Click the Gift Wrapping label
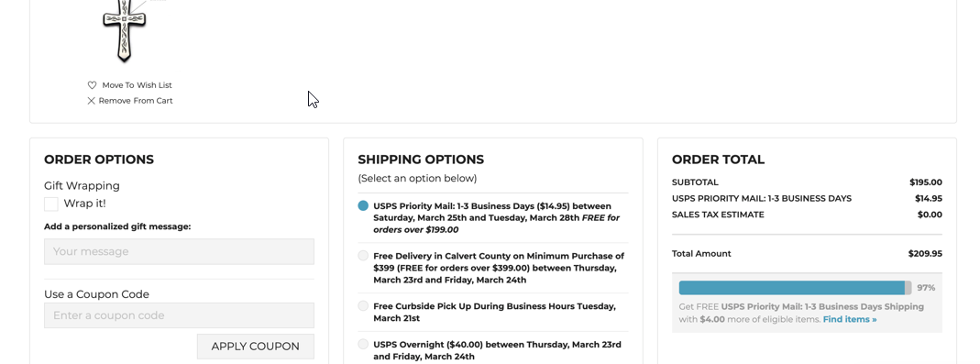 coord(82,186)
